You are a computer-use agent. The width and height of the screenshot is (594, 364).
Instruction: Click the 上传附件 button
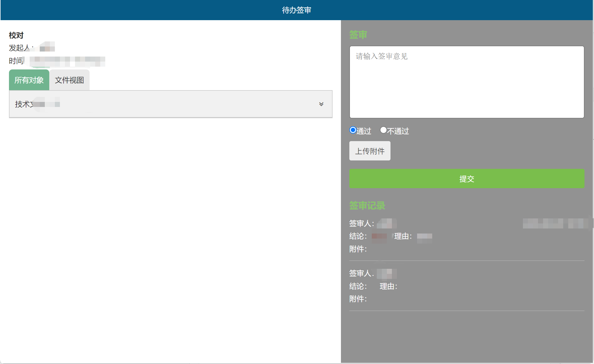point(370,151)
